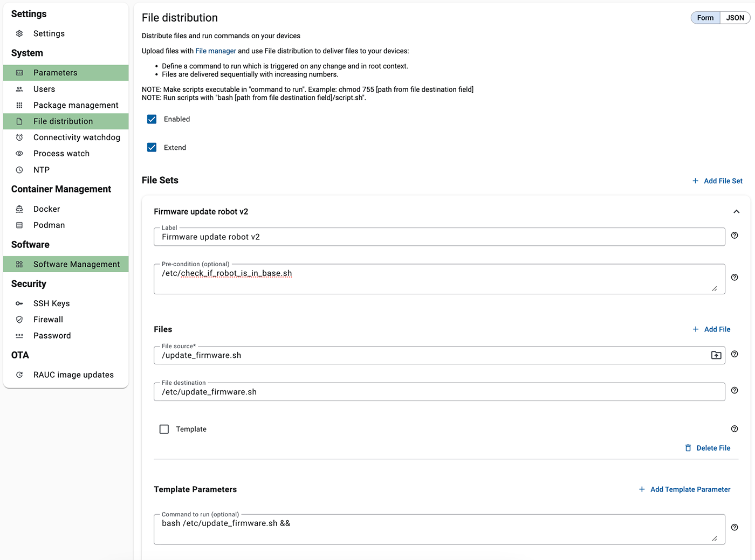Image resolution: width=755 pixels, height=560 pixels.
Task: Click the file upload icon in File source
Action: tap(716, 355)
